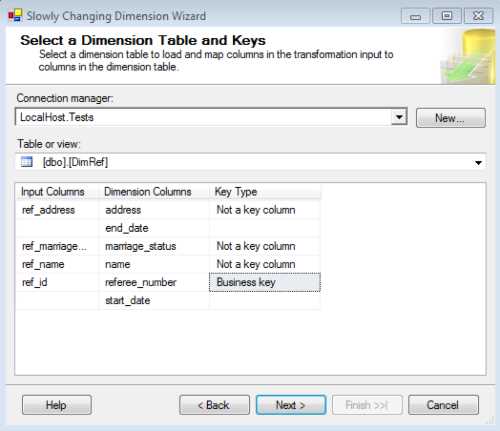Click the Key Type column header
This screenshot has width=500, height=431.
pos(265,192)
